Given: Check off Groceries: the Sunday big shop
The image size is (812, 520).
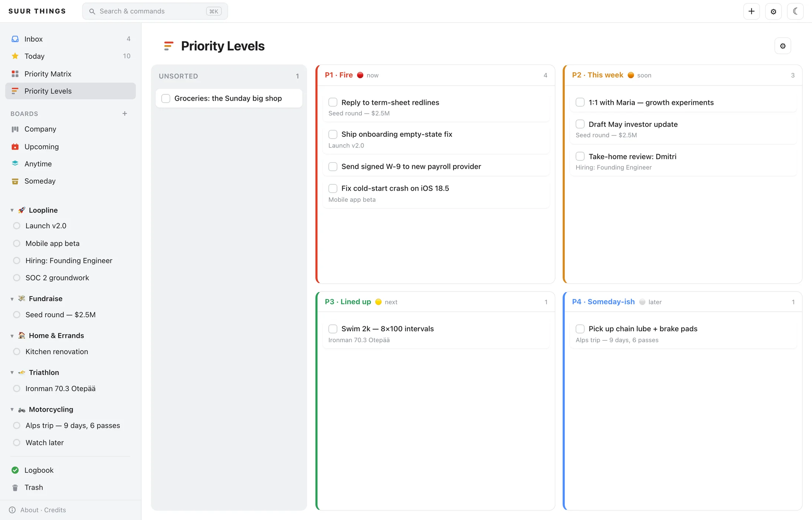Looking at the screenshot, I should 166,98.
